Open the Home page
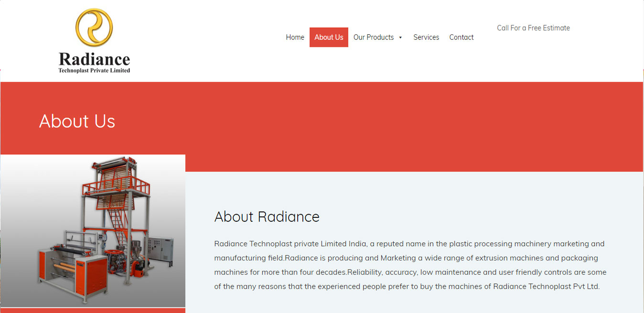 (x=295, y=37)
